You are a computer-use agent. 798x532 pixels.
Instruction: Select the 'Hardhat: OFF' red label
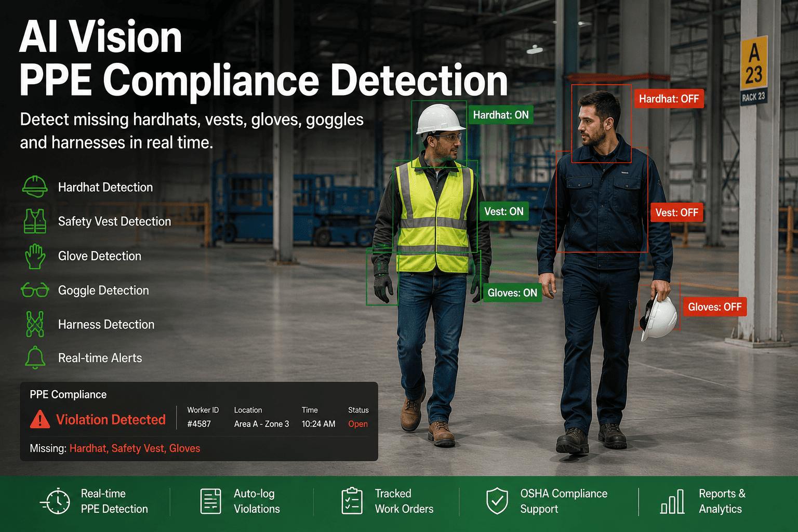coord(669,99)
